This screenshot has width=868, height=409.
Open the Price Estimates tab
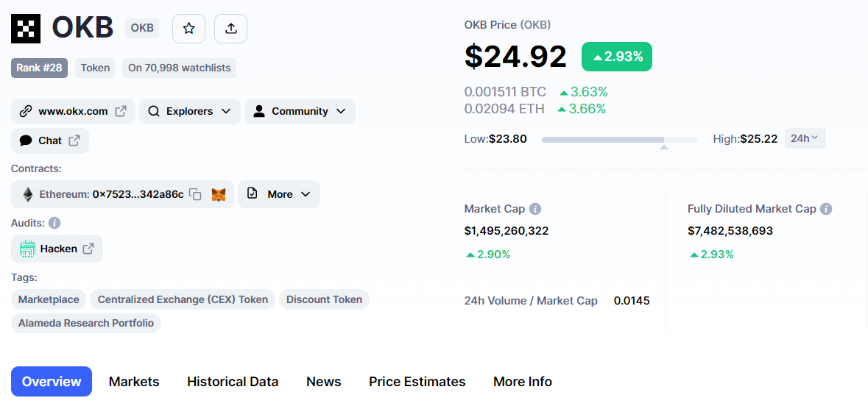417,382
